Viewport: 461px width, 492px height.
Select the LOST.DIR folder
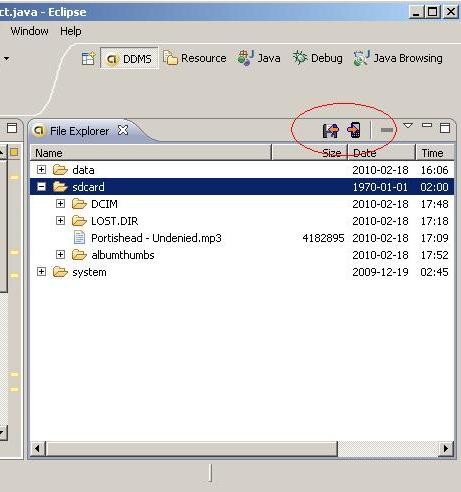tap(114, 221)
